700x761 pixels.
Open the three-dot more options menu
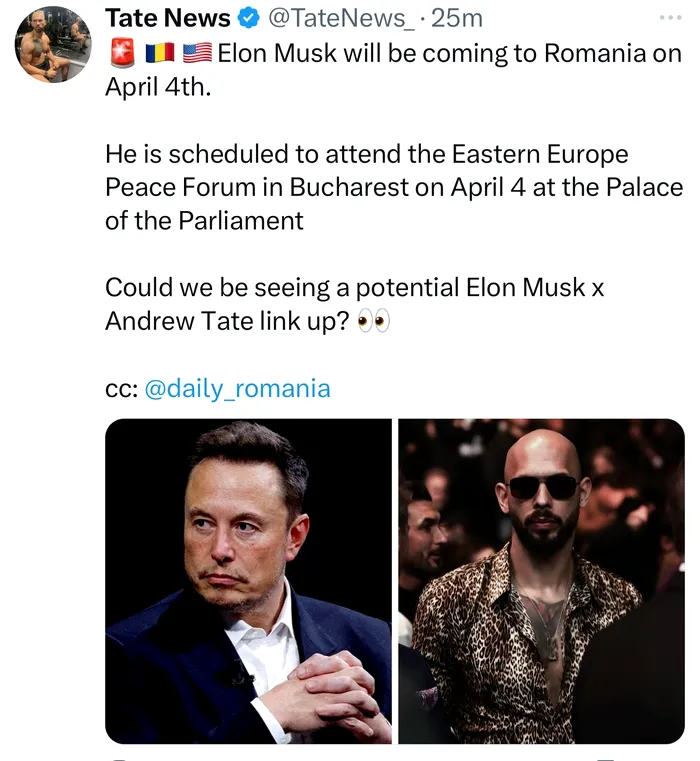tap(670, 18)
